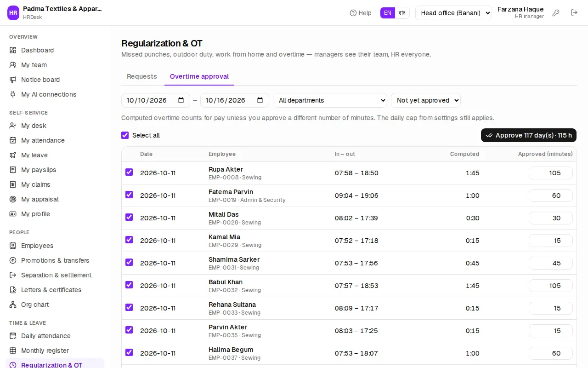Screen dimensions: 588x368
Task: Uncheck Babul Khan's row checkbox
Action: 129,285
